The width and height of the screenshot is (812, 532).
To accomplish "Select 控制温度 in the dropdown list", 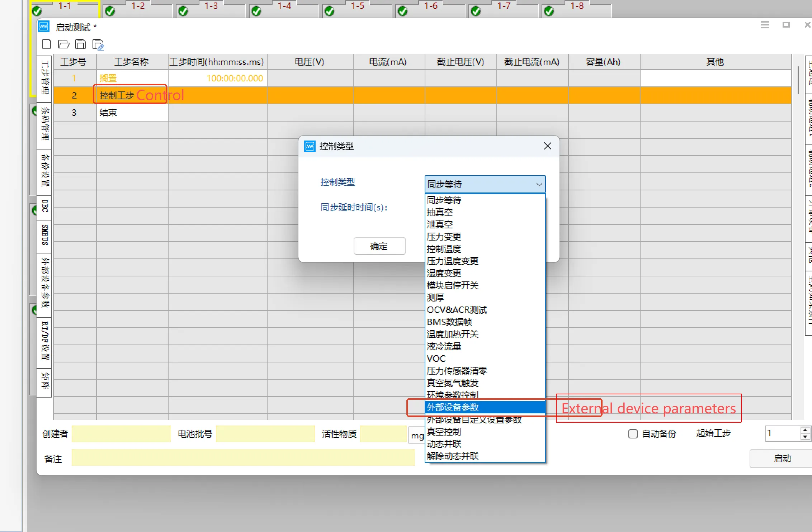I will pos(485,249).
